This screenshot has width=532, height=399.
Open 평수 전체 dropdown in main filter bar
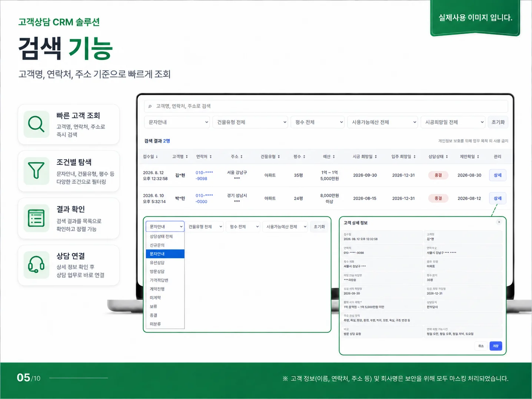point(318,122)
